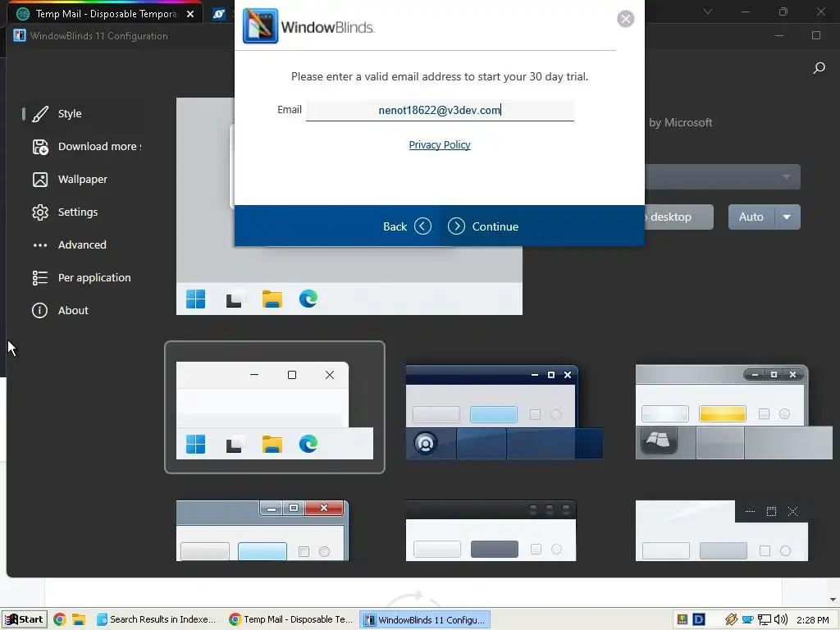Viewport: 840px width, 630px height.
Task: Switch to Search Results taskbar window
Action: 157,620
